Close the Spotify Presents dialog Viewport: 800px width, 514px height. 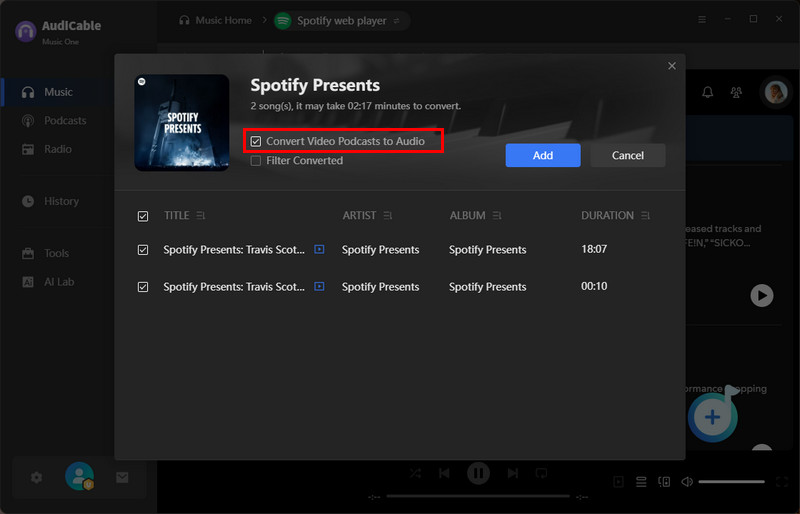click(672, 66)
